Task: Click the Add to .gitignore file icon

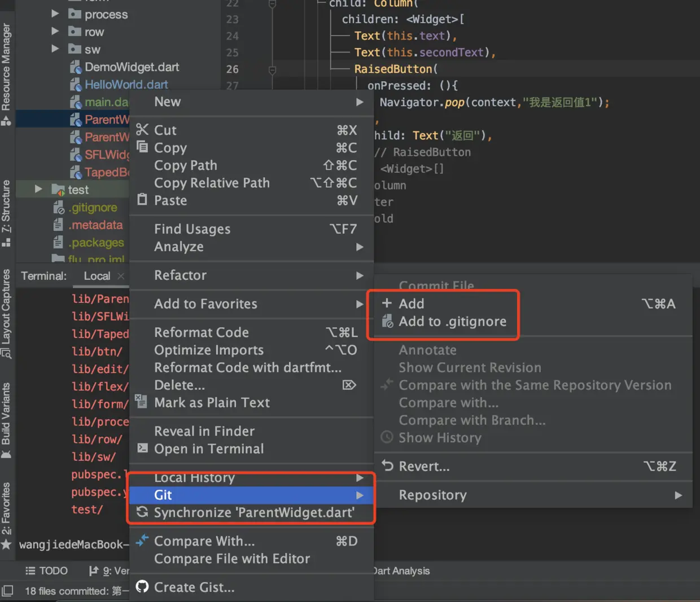Action: (x=387, y=321)
